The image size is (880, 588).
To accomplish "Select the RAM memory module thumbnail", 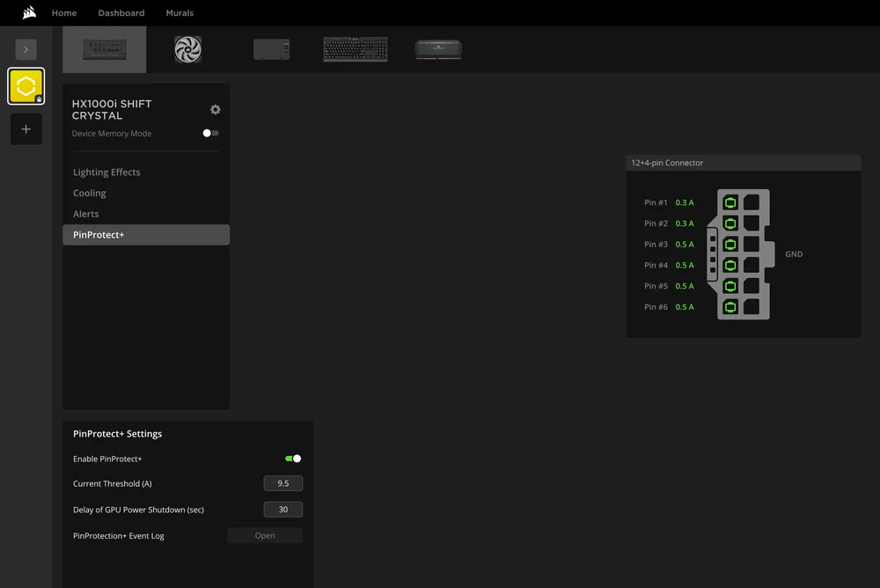I will point(438,49).
